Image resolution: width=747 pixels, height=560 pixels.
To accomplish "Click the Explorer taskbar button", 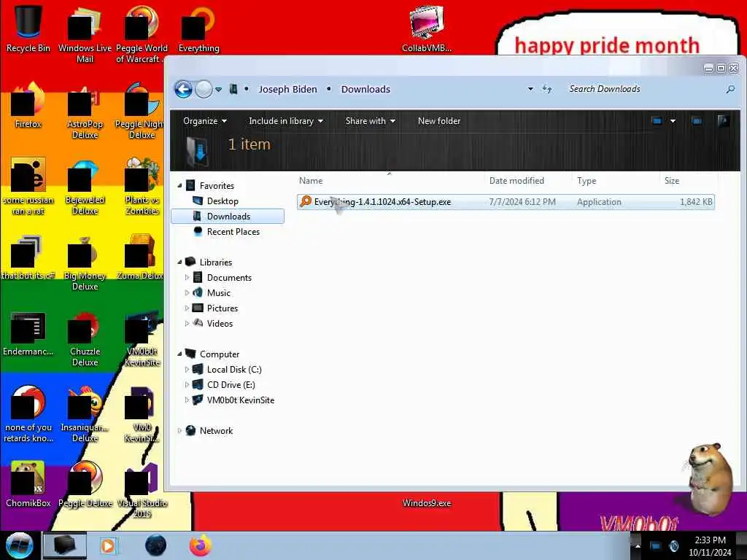I will (65, 545).
